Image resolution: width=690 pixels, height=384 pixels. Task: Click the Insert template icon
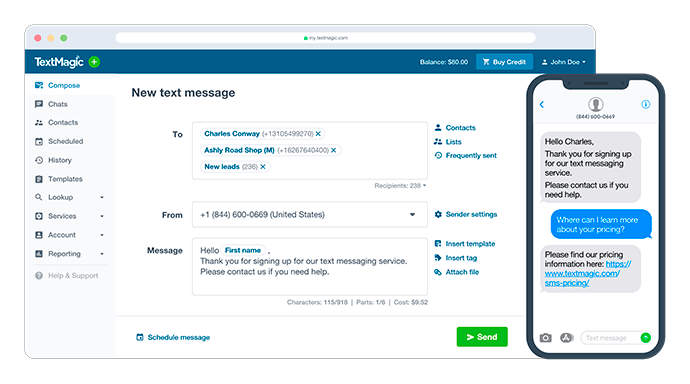coord(438,244)
